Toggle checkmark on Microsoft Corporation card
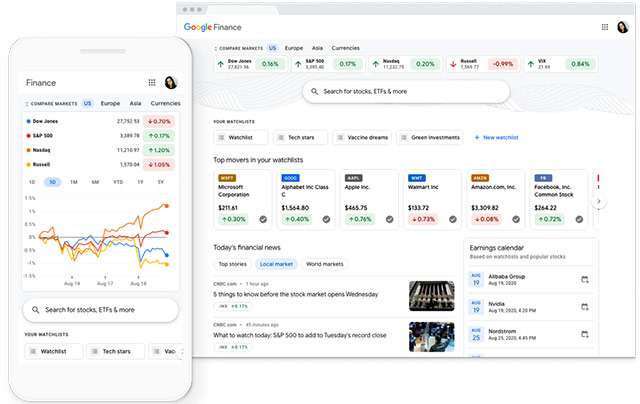This screenshot has height=404, width=640. (x=263, y=220)
